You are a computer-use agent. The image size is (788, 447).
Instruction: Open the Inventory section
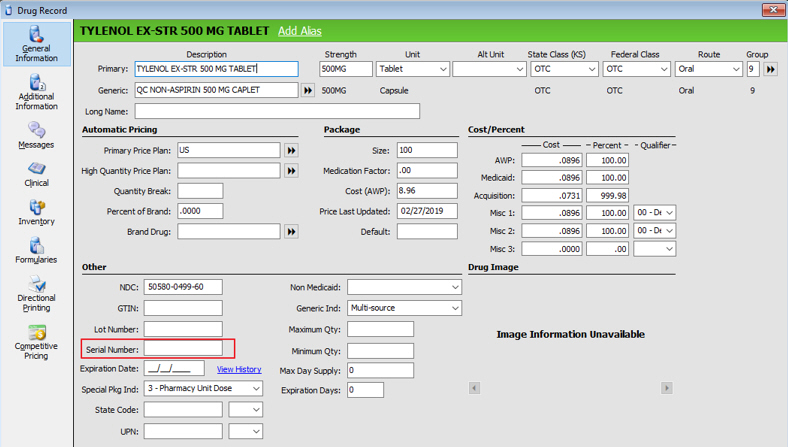coord(36,212)
